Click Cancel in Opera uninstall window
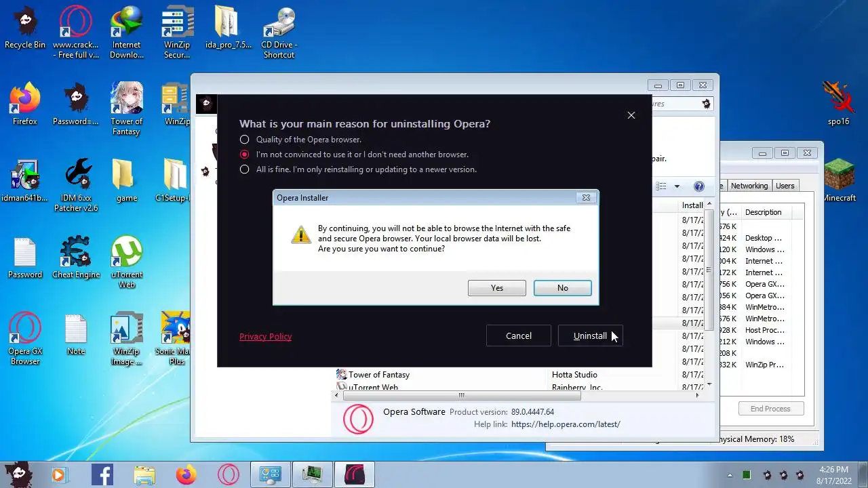The image size is (868, 488). click(518, 335)
